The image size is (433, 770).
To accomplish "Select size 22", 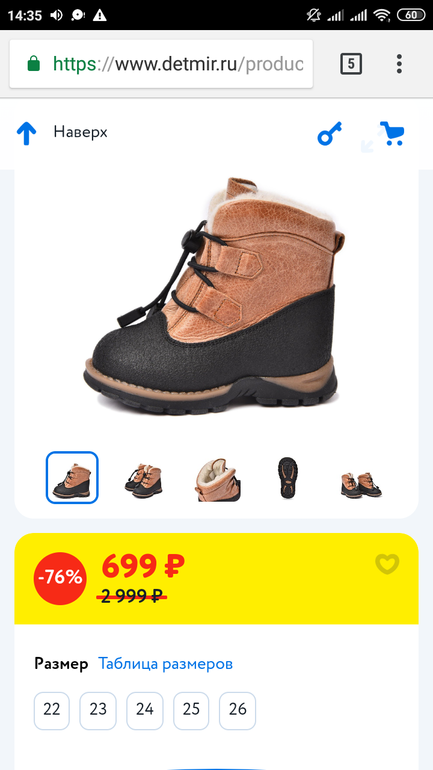I will pyautogui.click(x=52, y=711).
